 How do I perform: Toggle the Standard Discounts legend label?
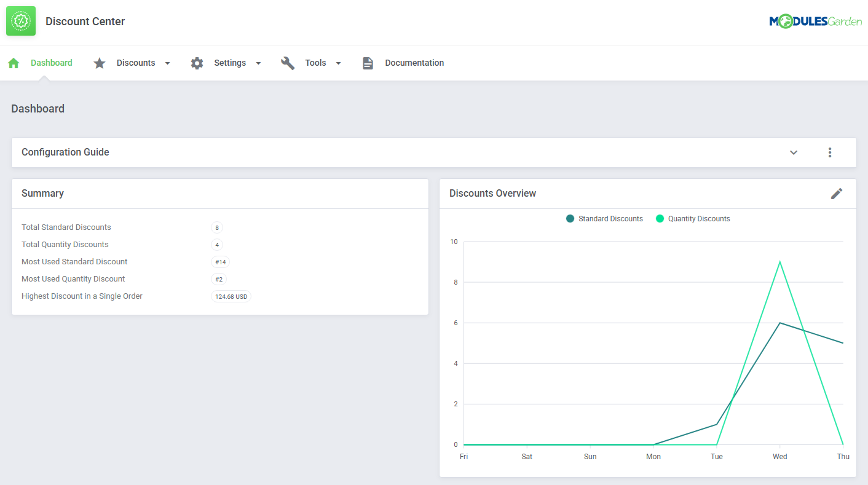click(x=610, y=219)
